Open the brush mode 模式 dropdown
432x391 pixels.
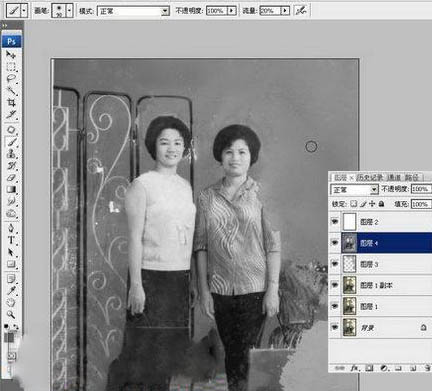[133, 11]
